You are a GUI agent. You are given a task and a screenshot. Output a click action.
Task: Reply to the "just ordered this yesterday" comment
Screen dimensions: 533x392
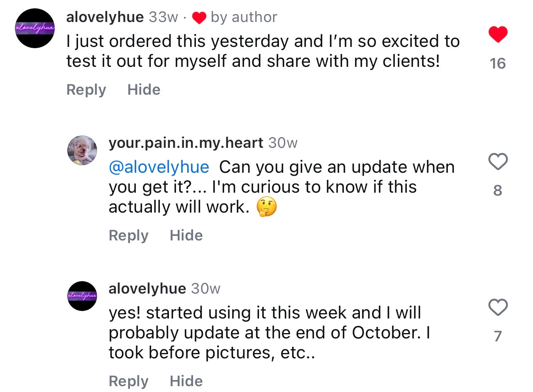[86, 90]
